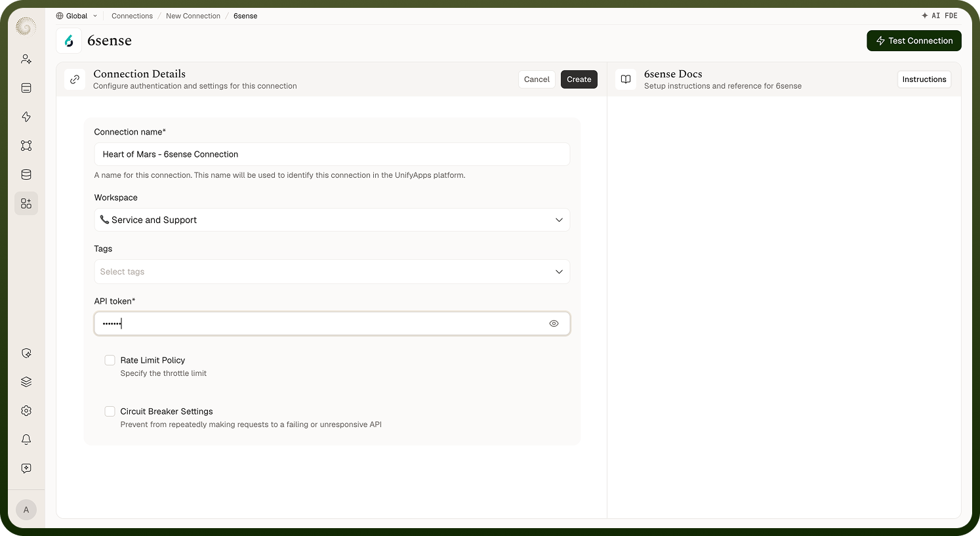Open the Global environment dropdown

coord(77,16)
